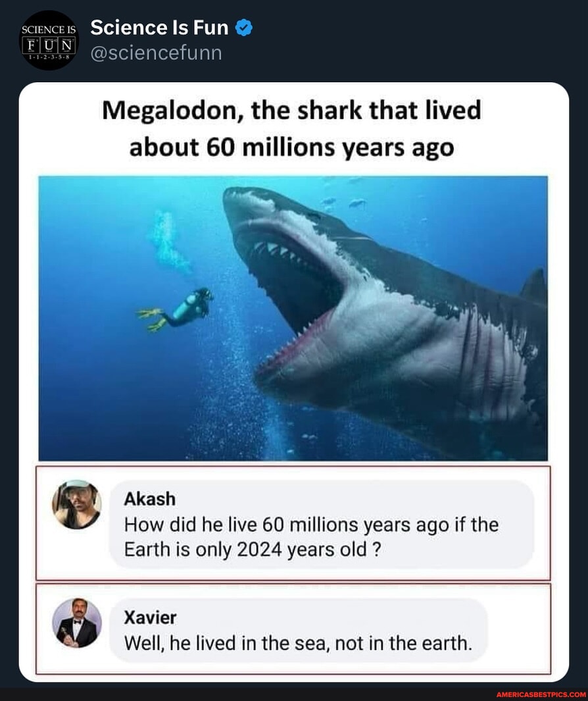Click the 'about 60 millions years ago' line
588x701 pixels.
click(x=292, y=147)
